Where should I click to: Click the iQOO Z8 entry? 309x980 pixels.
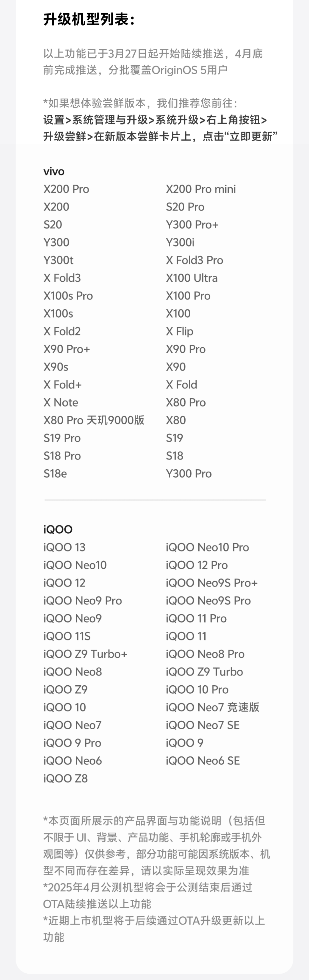[65, 778]
